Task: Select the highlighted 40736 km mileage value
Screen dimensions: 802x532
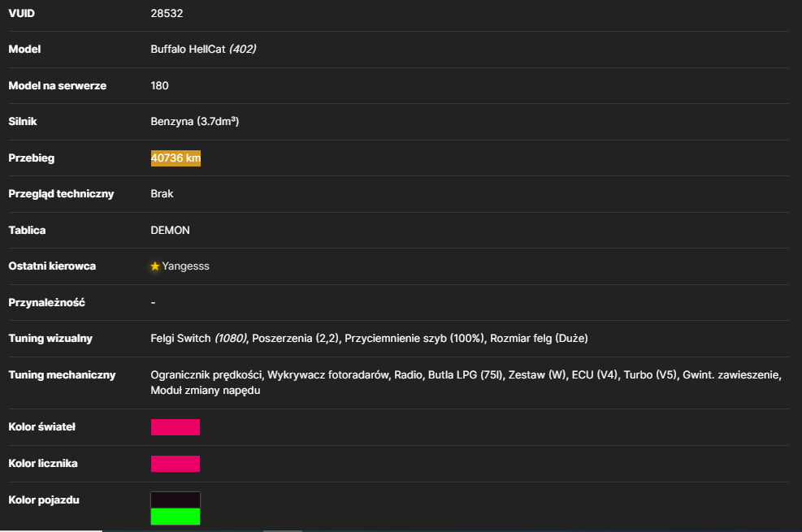Action: (x=176, y=158)
